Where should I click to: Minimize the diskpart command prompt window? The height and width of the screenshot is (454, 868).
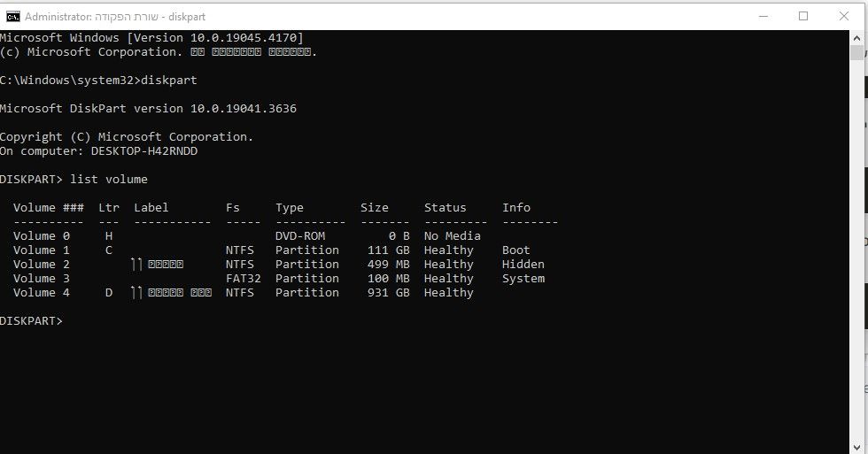pos(763,17)
